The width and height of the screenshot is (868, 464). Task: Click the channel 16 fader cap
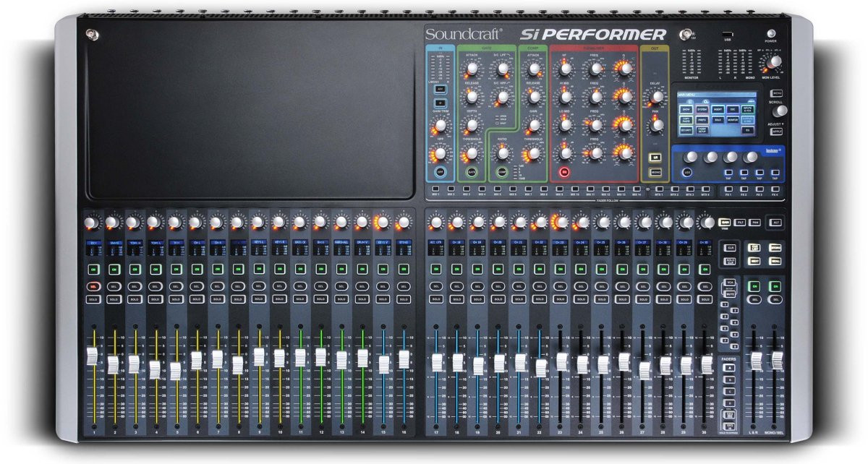tap(404, 359)
